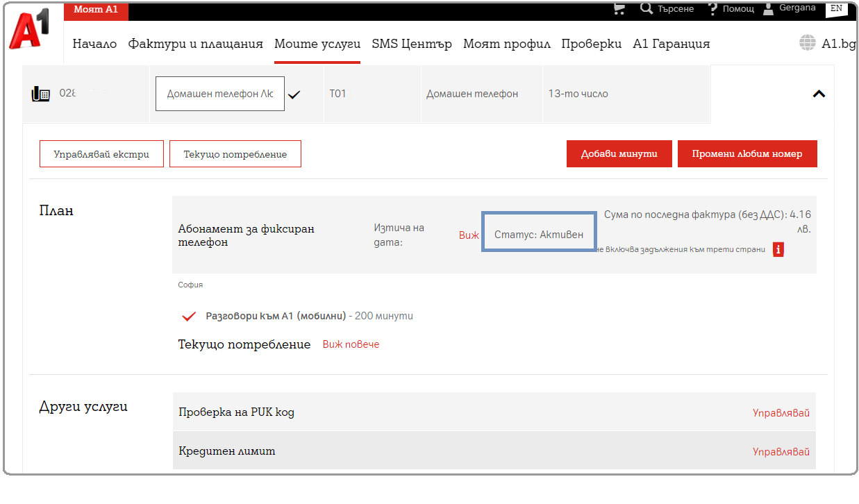Edit the Домашен телефон name field
The height and width of the screenshot is (504, 859).
[x=220, y=94]
